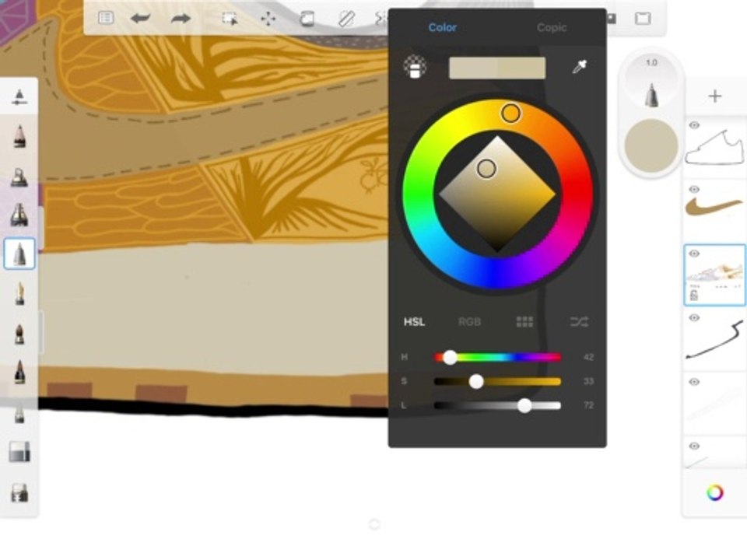Select the highlighted chisel-tip brush

(19, 254)
